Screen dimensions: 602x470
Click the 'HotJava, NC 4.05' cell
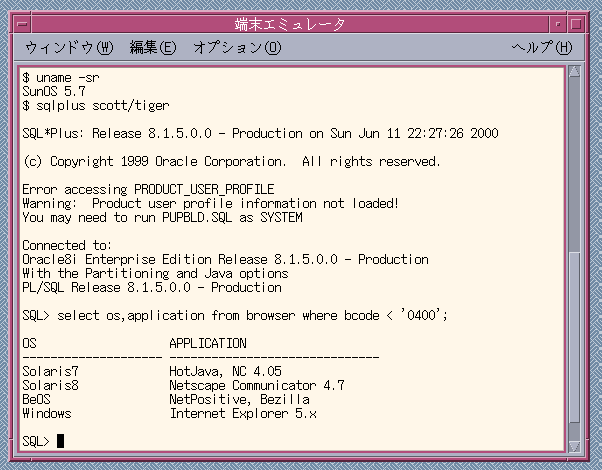click(x=225, y=371)
